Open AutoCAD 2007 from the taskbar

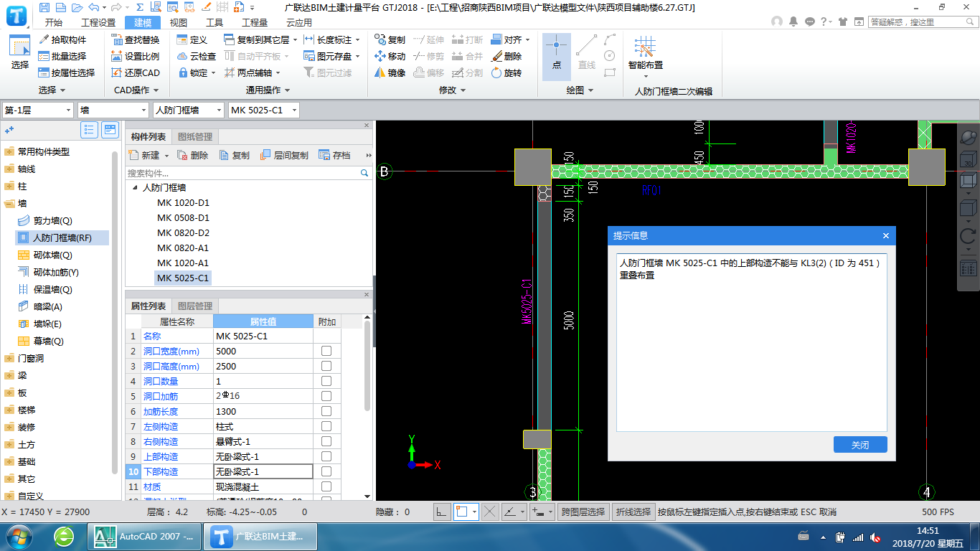[x=146, y=536]
